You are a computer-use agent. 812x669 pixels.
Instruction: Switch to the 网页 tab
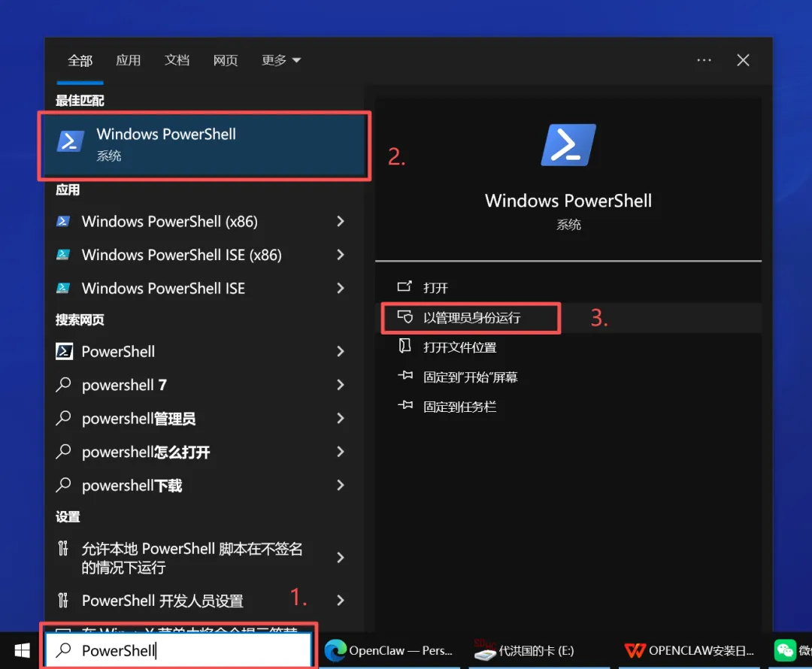tap(226, 60)
